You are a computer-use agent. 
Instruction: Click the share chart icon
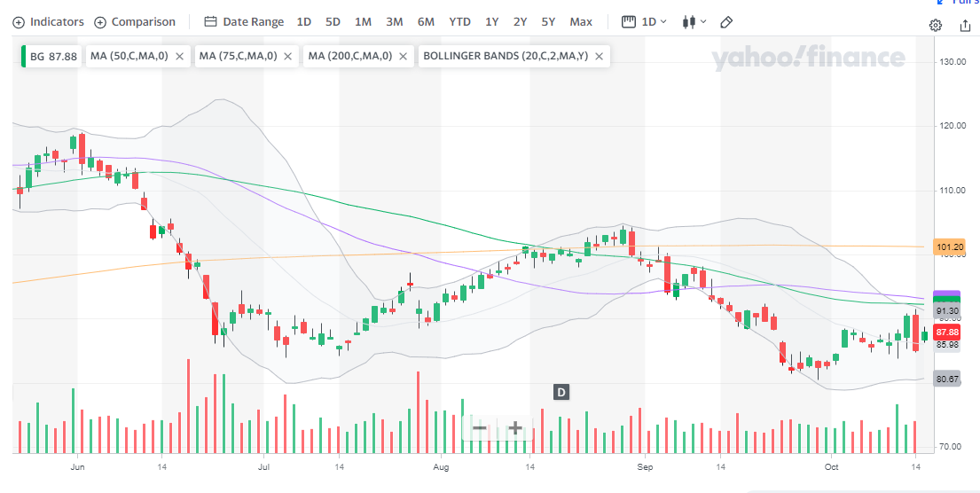(965, 25)
